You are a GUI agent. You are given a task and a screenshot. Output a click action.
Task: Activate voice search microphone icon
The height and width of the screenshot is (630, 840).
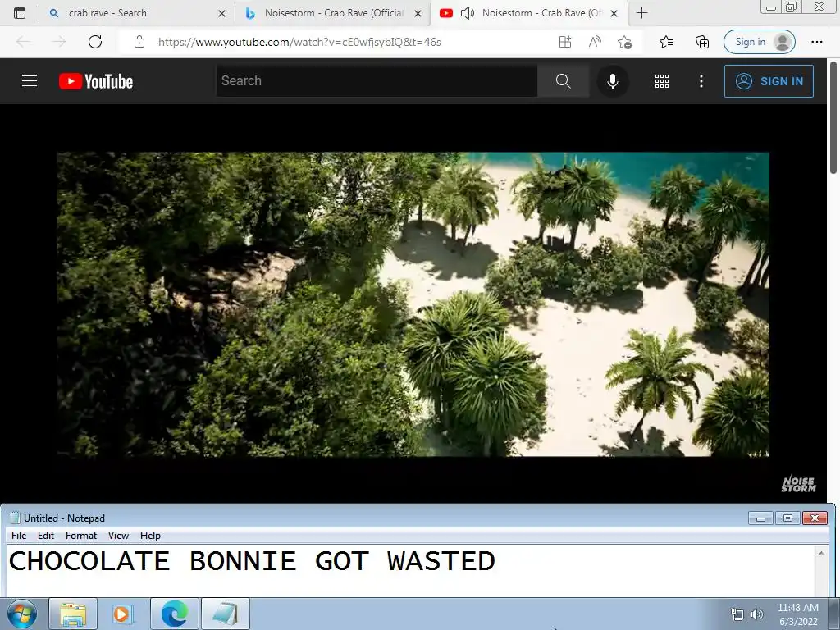click(x=612, y=81)
